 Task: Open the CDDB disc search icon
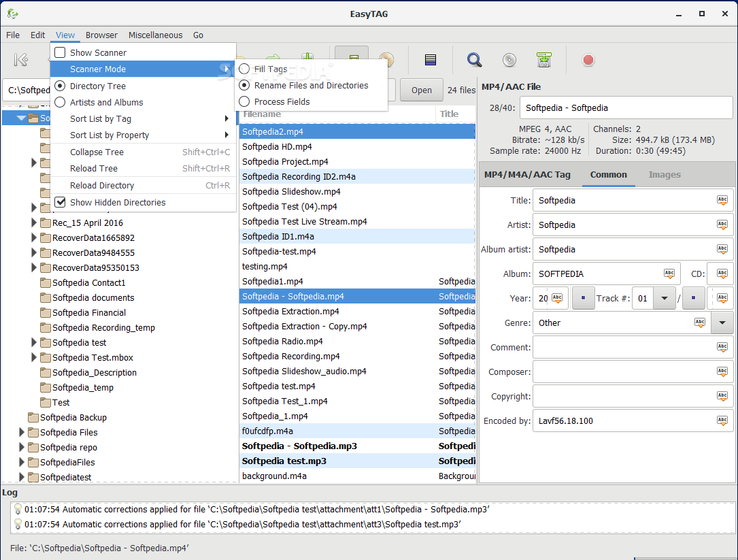(x=509, y=60)
